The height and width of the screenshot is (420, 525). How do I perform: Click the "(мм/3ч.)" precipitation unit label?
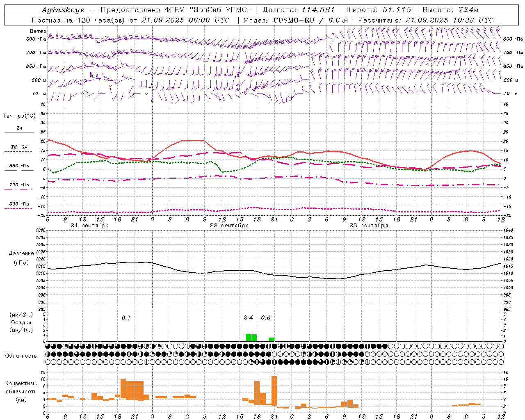(21, 315)
